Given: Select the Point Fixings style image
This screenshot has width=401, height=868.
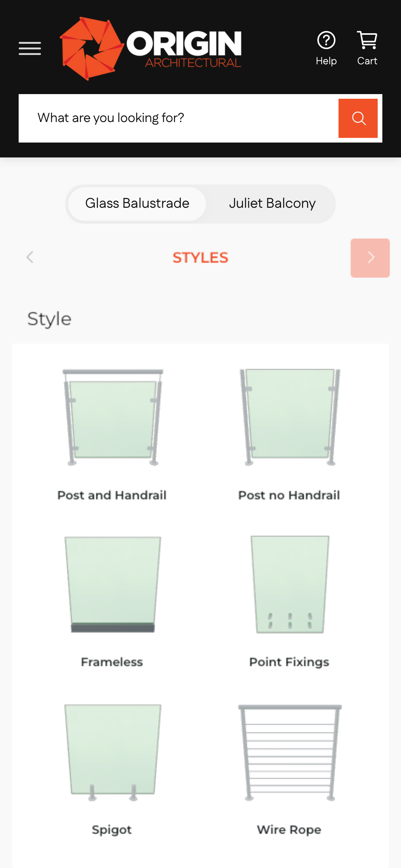Looking at the screenshot, I should [x=289, y=584].
